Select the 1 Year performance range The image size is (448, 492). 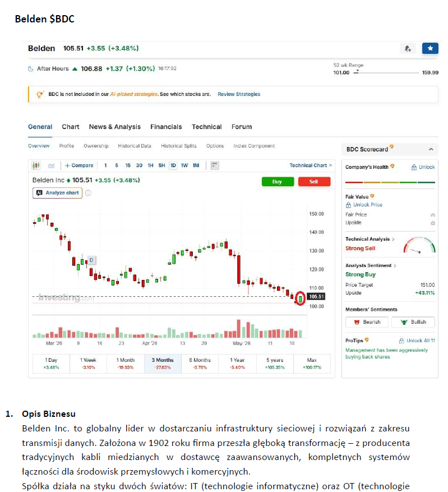pyautogui.click(x=237, y=364)
